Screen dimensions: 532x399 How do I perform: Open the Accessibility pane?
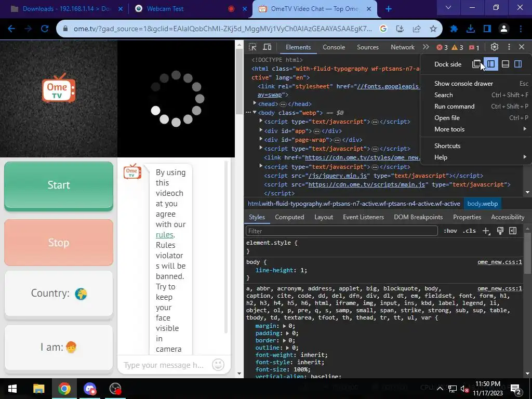coord(508,217)
